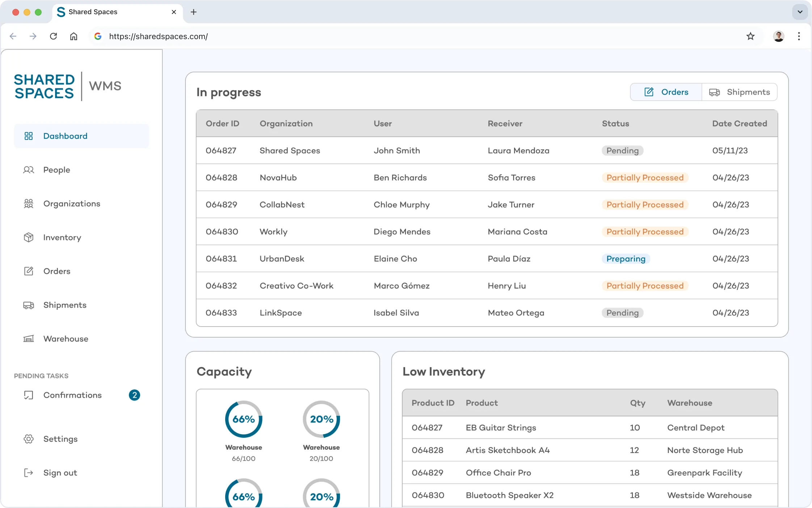The width and height of the screenshot is (812, 508).
Task: Click Norte Storage Hub warehouse cell
Action: click(705, 450)
